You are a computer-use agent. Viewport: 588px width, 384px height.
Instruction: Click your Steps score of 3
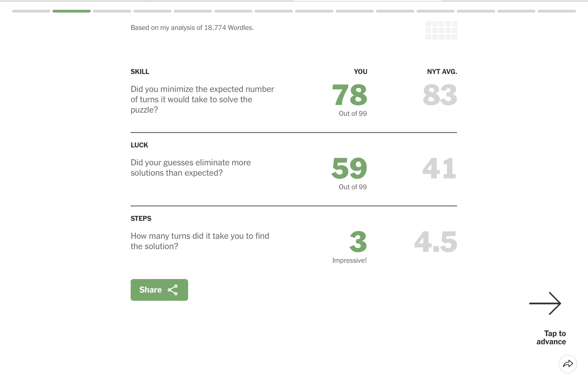pyautogui.click(x=358, y=242)
